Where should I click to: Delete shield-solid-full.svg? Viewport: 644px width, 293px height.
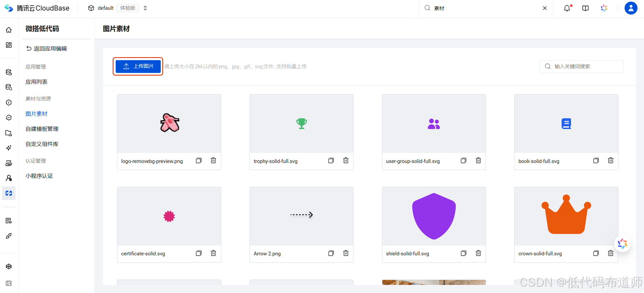tap(478, 253)
